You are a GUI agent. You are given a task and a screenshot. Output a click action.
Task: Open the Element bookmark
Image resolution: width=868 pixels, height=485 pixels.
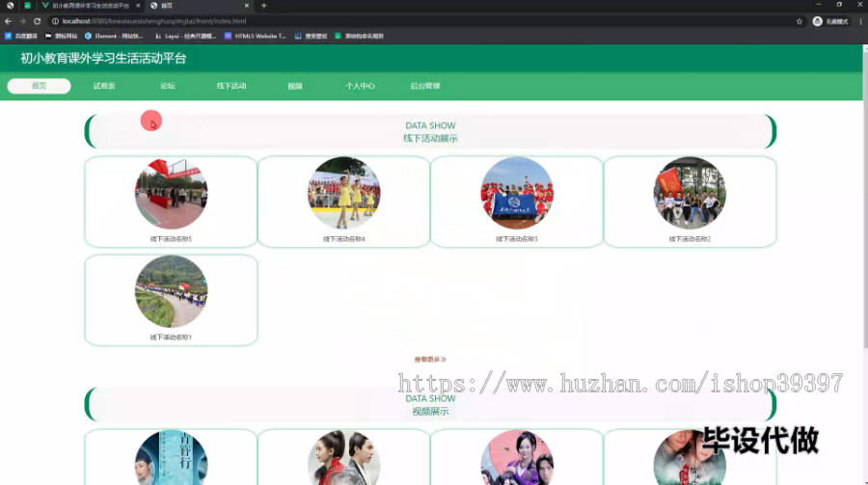pos(114,36)
